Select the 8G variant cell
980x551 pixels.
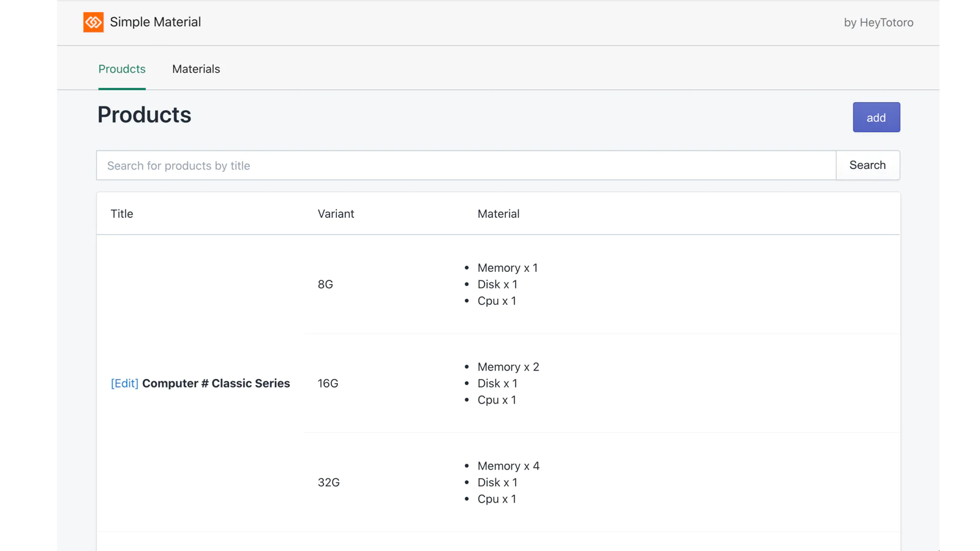pyautogui.click(x=325, y=284)
